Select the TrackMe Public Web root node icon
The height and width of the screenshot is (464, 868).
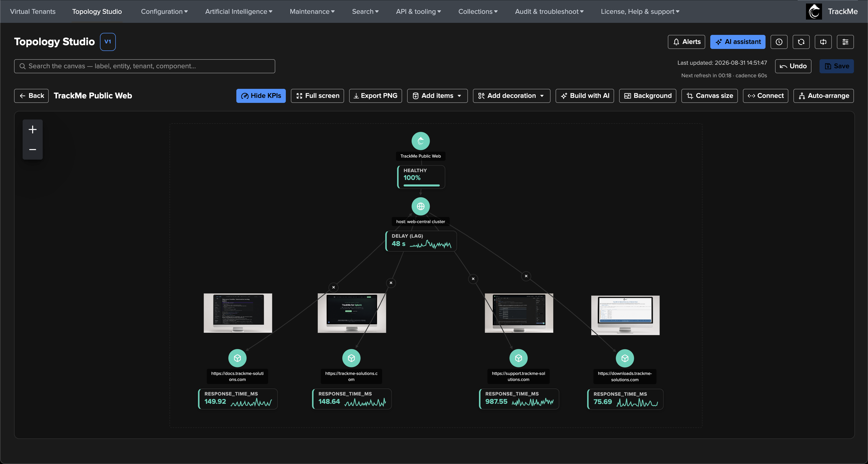pyautogui.click(x=420, y=141)
